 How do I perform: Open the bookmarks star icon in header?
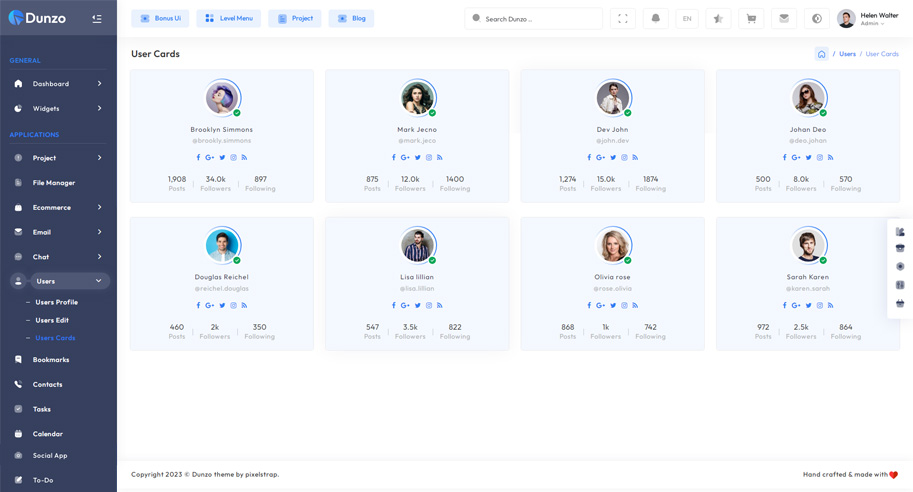(719, 19)
